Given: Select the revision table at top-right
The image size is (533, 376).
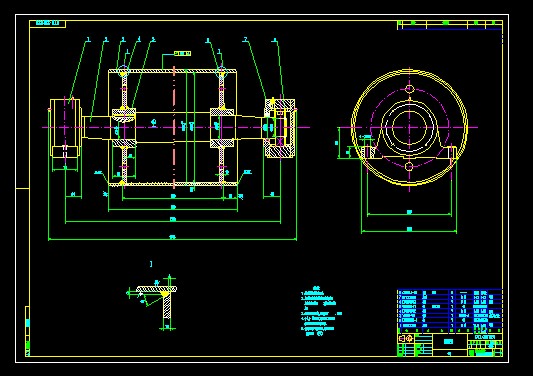Looking at the screenshot, I should pos(450,25).
